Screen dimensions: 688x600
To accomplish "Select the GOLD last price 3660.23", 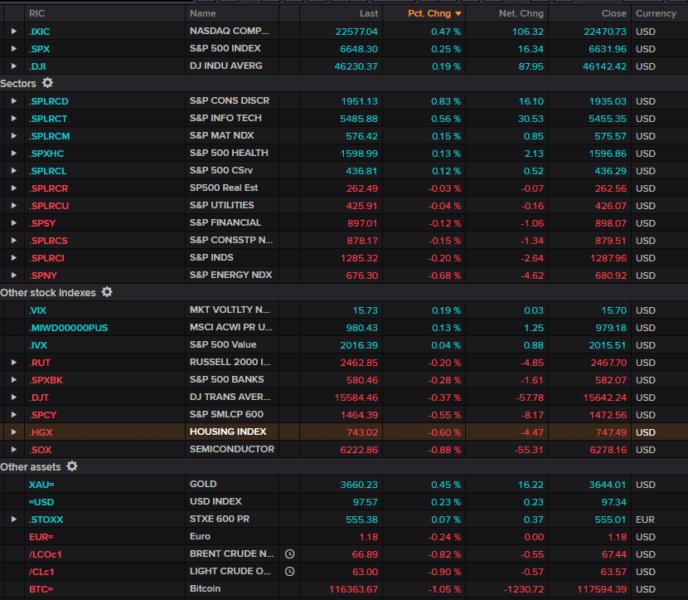I will (x=359, y=485).
